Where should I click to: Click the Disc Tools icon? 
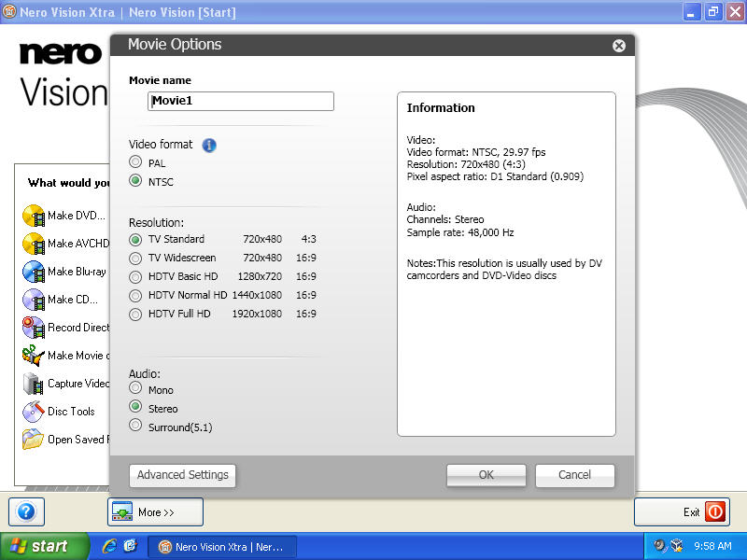point(34,412)
